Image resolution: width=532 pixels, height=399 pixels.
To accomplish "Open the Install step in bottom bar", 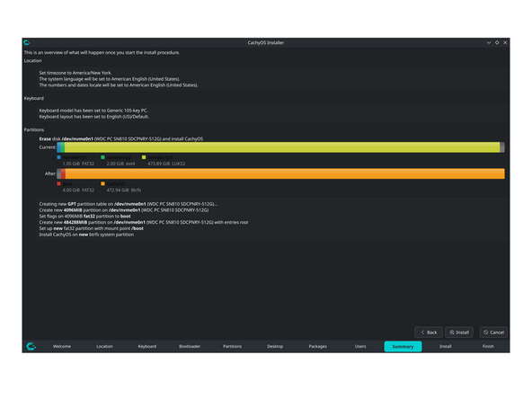I will (446, 346).
